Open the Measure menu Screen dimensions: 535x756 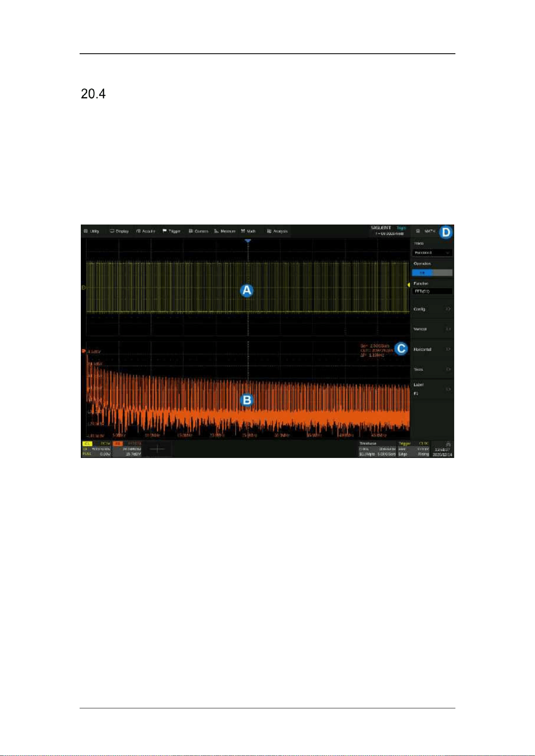click(225, 231)
